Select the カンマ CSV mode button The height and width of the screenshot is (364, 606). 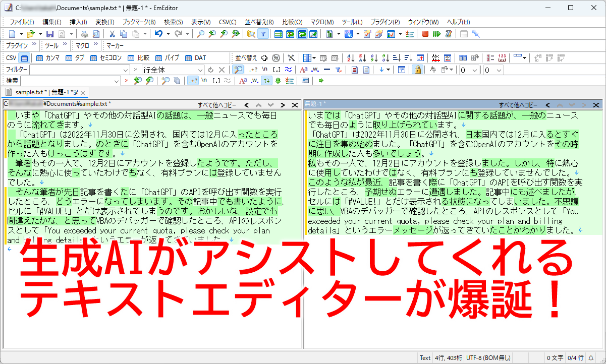point(48,58)
